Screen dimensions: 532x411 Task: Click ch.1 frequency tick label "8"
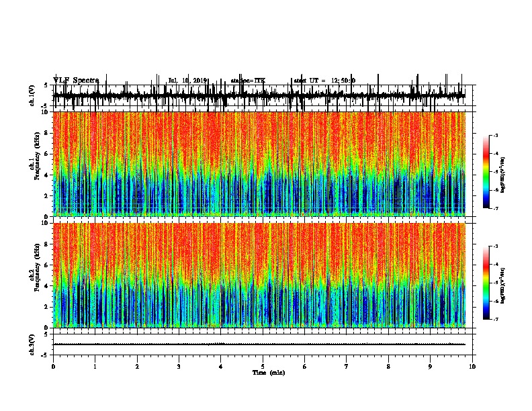point(46,133)
